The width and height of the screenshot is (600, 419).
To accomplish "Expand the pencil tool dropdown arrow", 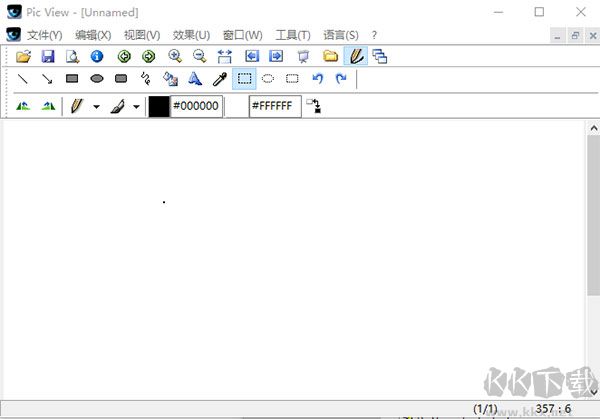I will [96, 107].
